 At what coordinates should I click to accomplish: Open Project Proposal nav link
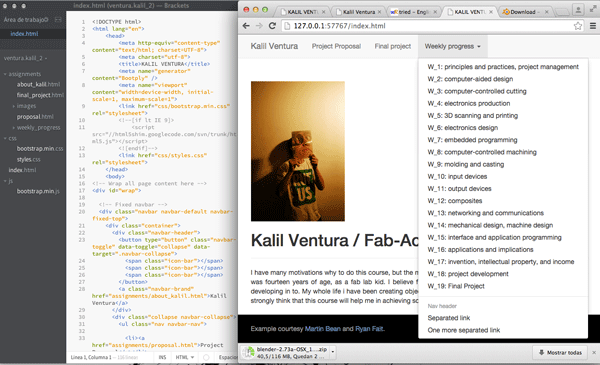pyautogui.click(x=336, y=46)
